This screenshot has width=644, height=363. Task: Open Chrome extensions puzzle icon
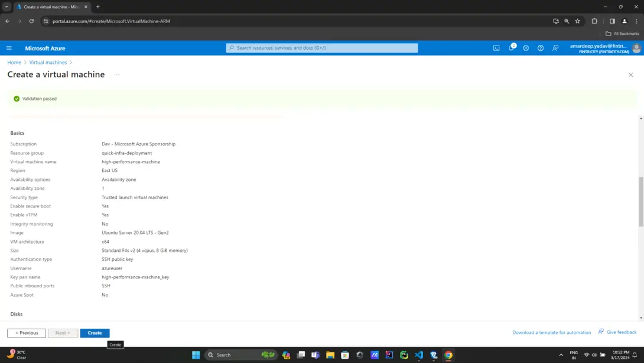click(x=594, y=21)
